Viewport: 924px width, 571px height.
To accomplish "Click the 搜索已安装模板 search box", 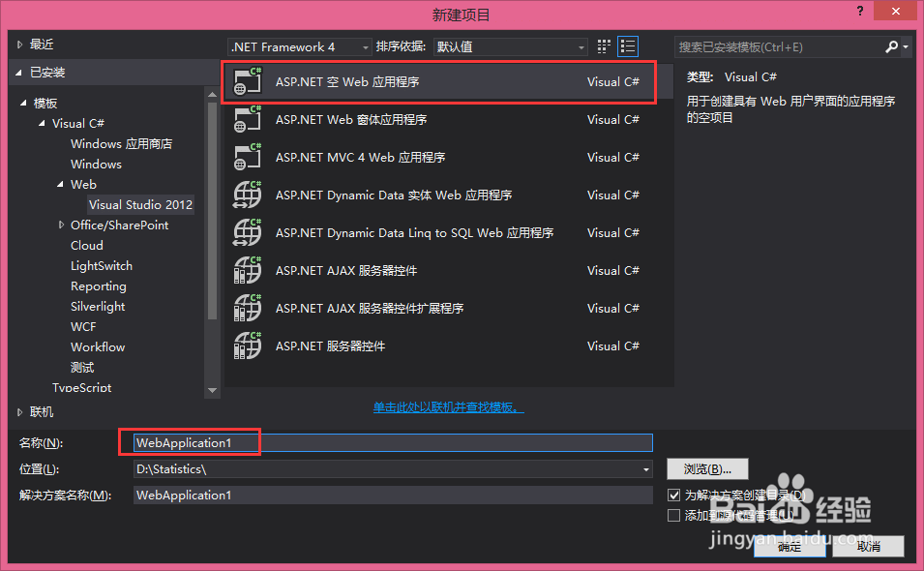I will [x=780, y=46].
